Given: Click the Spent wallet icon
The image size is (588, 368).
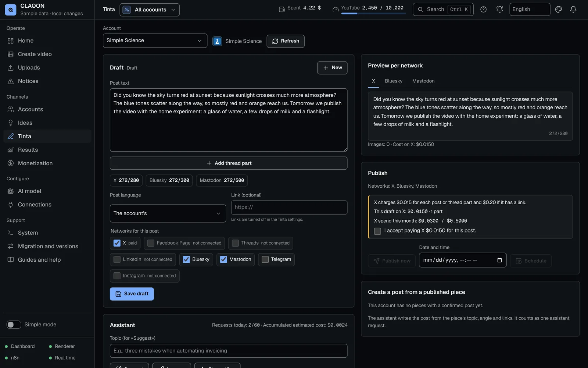Looking at the screenshot, I should coord(282,10).
